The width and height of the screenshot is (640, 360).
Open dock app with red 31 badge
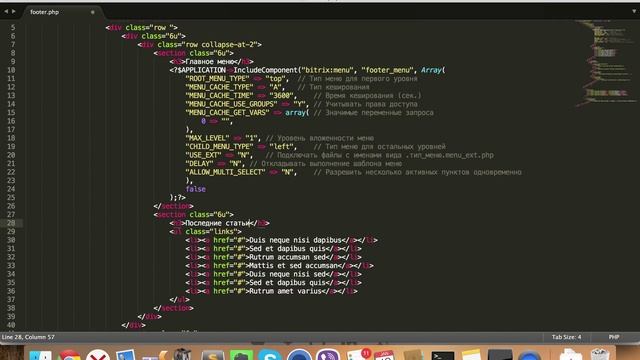(x=358, y=354)
